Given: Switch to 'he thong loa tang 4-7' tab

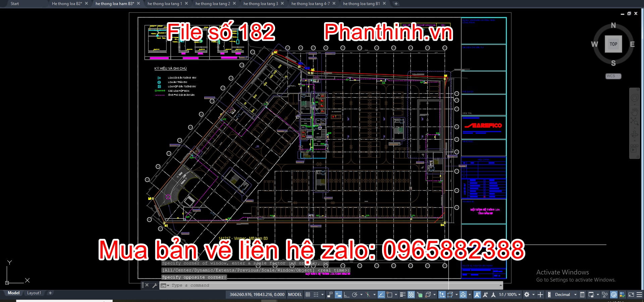Looking at the screenshot, I should point(311,3).
